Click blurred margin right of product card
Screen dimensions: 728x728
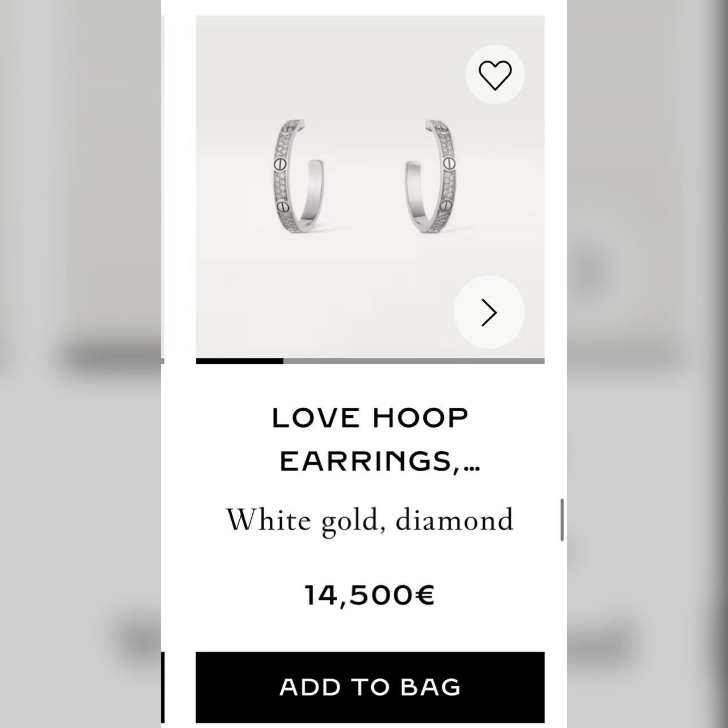click(x=647, y=364)
